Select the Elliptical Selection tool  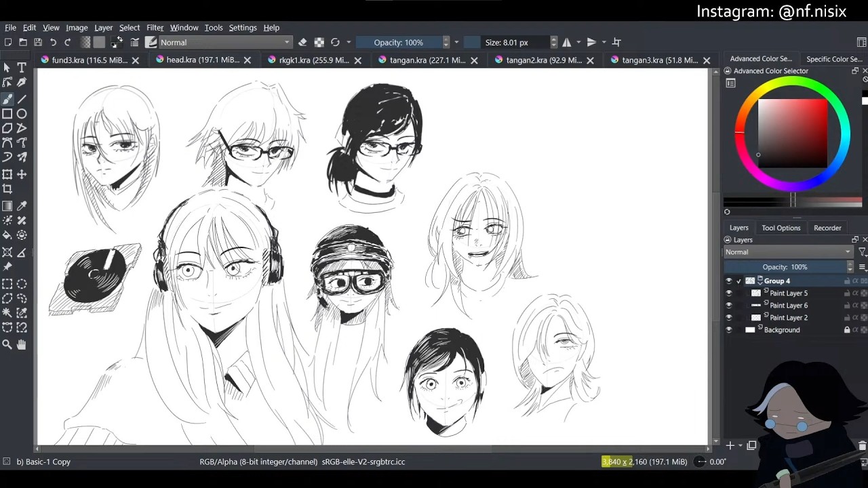click(x=22, y=284)
